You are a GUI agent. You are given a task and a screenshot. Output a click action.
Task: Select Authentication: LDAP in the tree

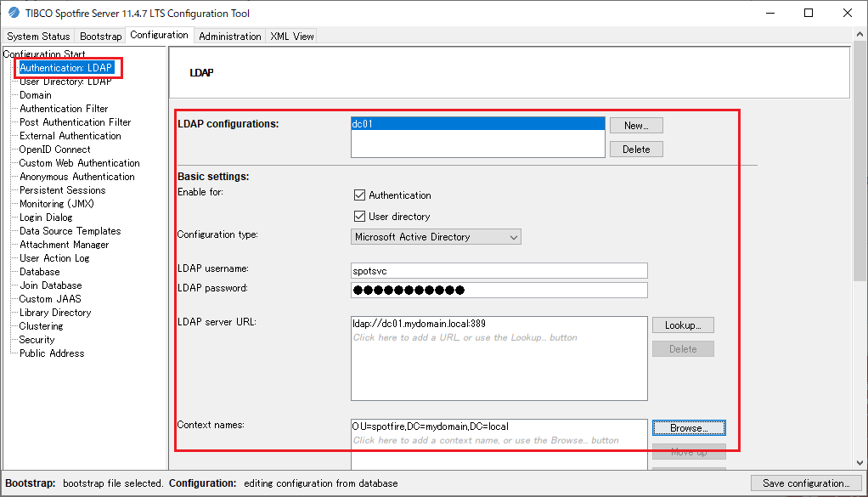coord(66,67)
